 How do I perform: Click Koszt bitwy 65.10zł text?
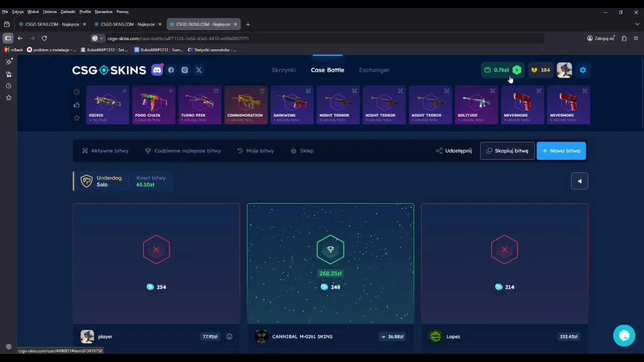pyautogui.click(x=150, y=182)
